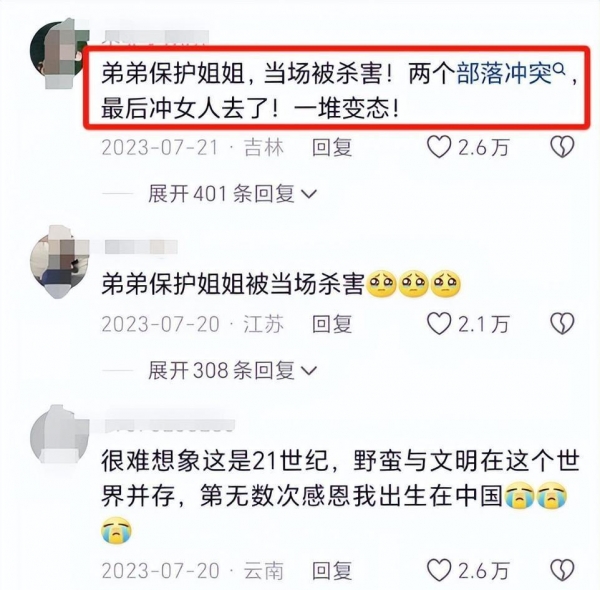Viewport: 600px width, 590px height.
Task: Expand 展开401条回复 replies
Action: coord(232,194)
